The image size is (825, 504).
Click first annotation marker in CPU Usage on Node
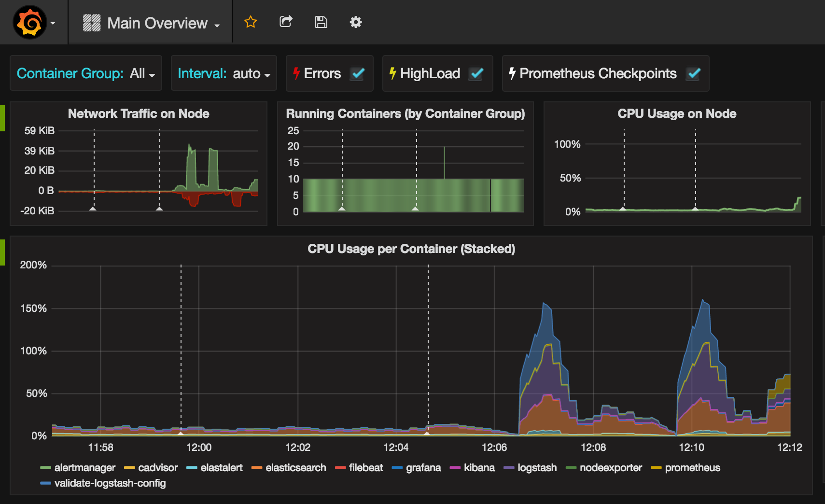[623, 209]
